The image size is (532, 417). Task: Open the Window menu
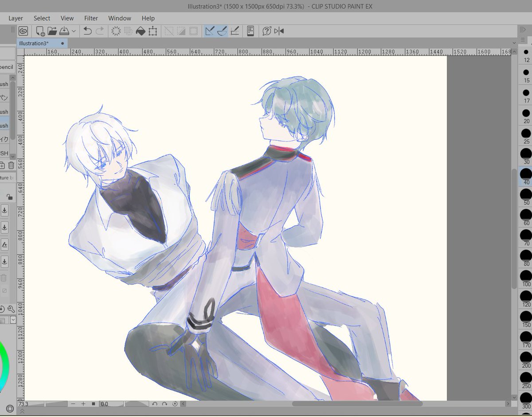pos(120,18)
